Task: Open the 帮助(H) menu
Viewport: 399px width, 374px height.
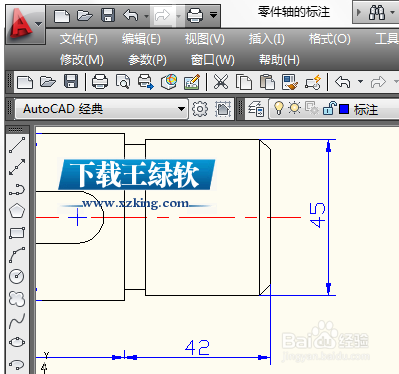Action: [279, 60]
